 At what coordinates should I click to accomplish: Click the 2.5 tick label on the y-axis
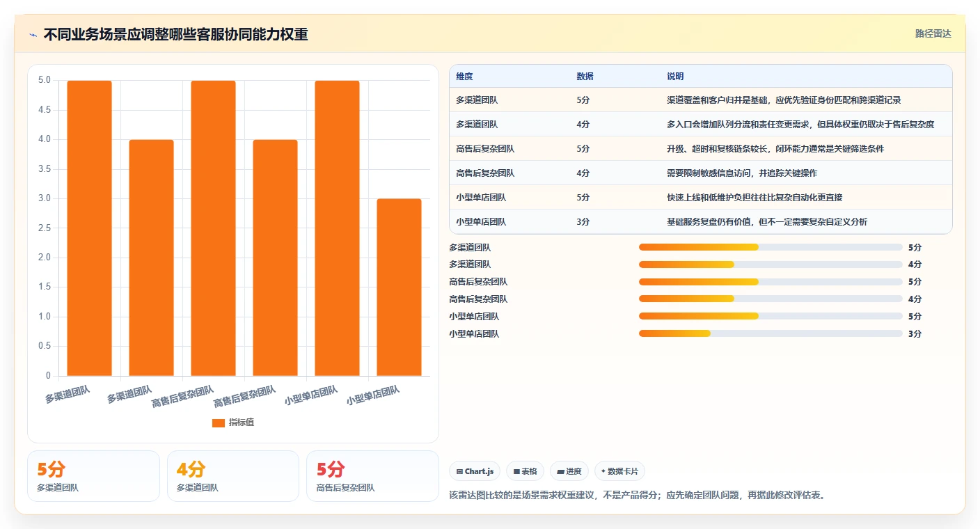pos(44,228)
